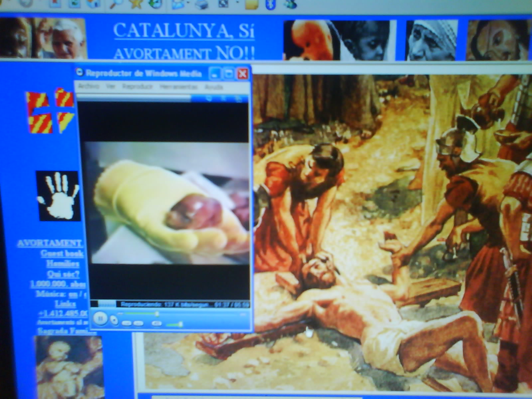This screenshot has width=532, height=399.
Task: Click the sidebar painting thumbnail at bottom left
Action: click(x=69, y=367)
